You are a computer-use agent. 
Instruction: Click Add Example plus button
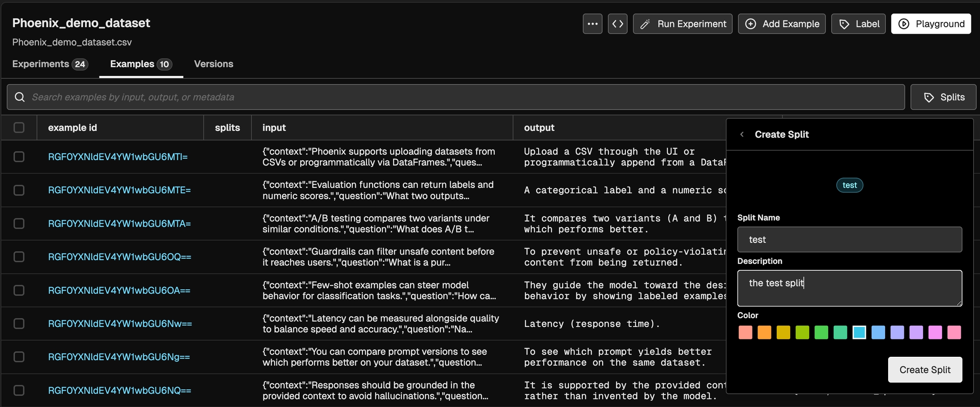[x=781, y=24]
